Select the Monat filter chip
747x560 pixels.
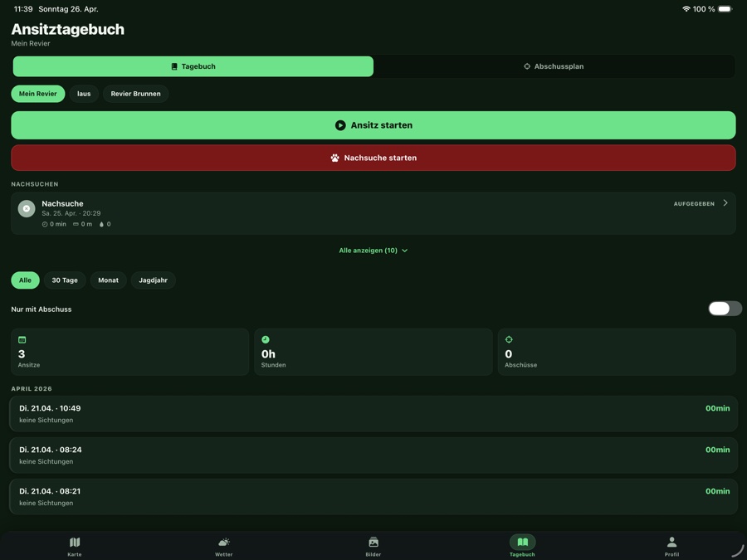(x=108, y=280)
